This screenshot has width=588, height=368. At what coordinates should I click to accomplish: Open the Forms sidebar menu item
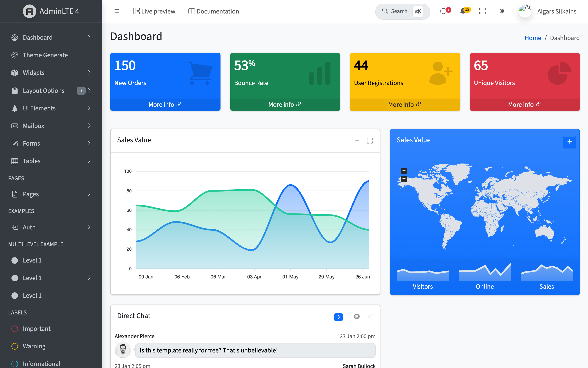tap(51, 143)
